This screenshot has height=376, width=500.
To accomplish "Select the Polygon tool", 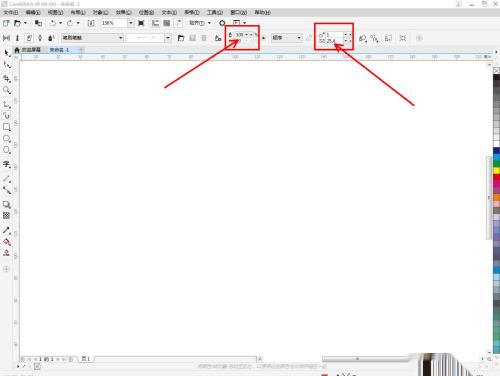I will (x=6, y=150).
